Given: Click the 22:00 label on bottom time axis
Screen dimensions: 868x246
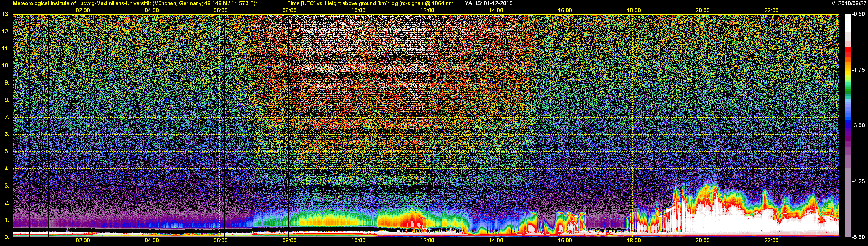Looking at the screenshot, I should click(x=771, y=241).
